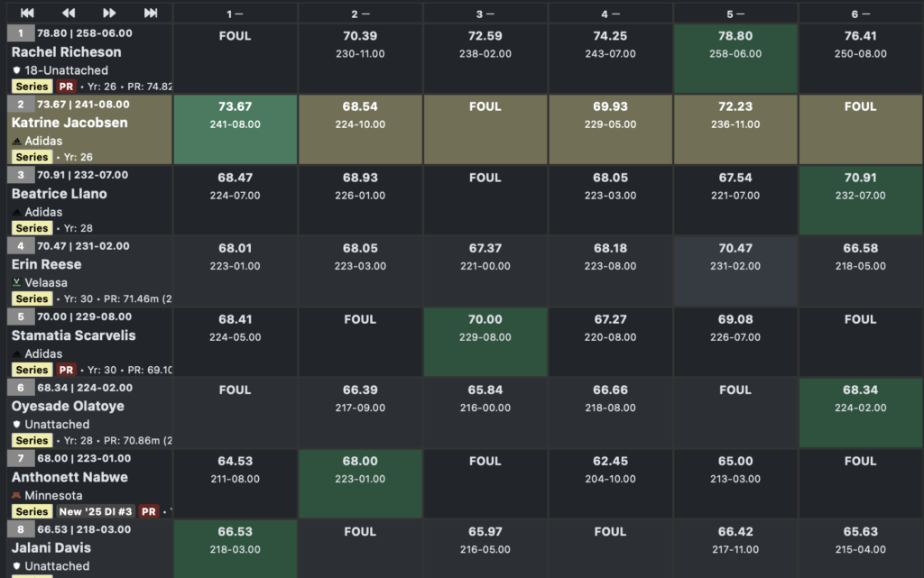Click the shield icon under Oyesade Olatoye
Screen dimensions: 924x578
click(x=16, y=424)
